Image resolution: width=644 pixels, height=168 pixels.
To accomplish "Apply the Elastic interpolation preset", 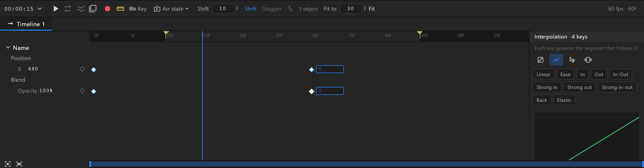I will 564,100.
